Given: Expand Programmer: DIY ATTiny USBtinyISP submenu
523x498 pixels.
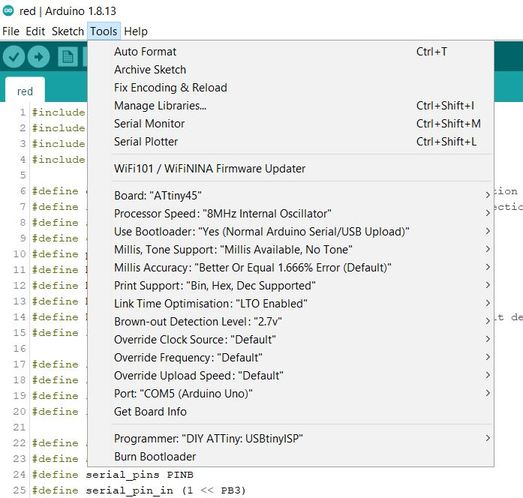Looking at the screenshot, I should point(291,439).
